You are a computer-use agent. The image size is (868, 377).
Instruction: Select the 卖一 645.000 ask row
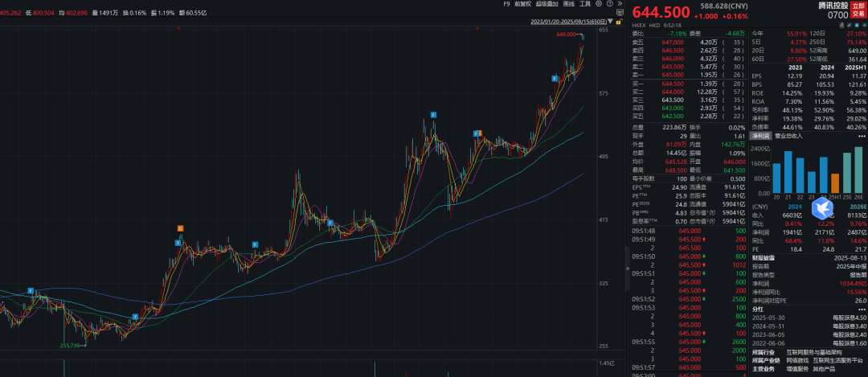(x=690, y=75)
